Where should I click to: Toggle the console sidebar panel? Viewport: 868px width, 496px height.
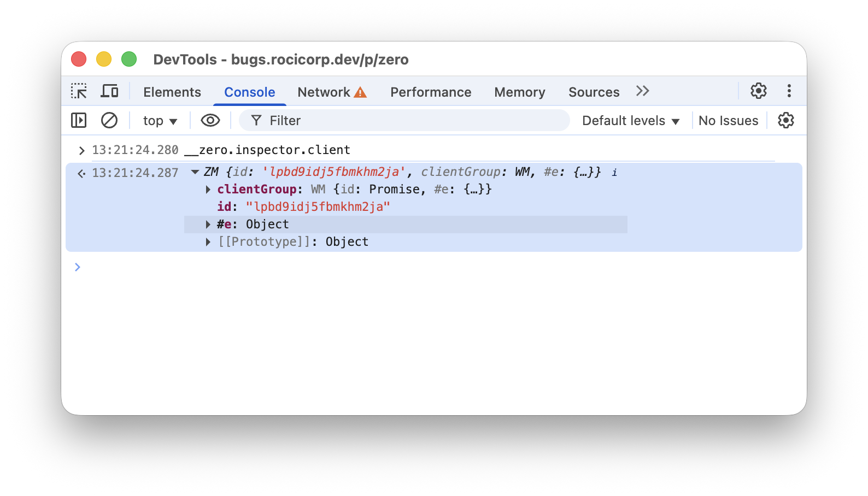click(79, 120)
